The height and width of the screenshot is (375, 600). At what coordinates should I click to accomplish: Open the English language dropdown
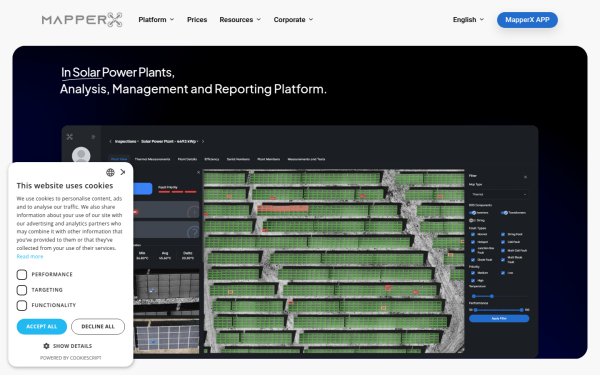[x=468, y=20]
